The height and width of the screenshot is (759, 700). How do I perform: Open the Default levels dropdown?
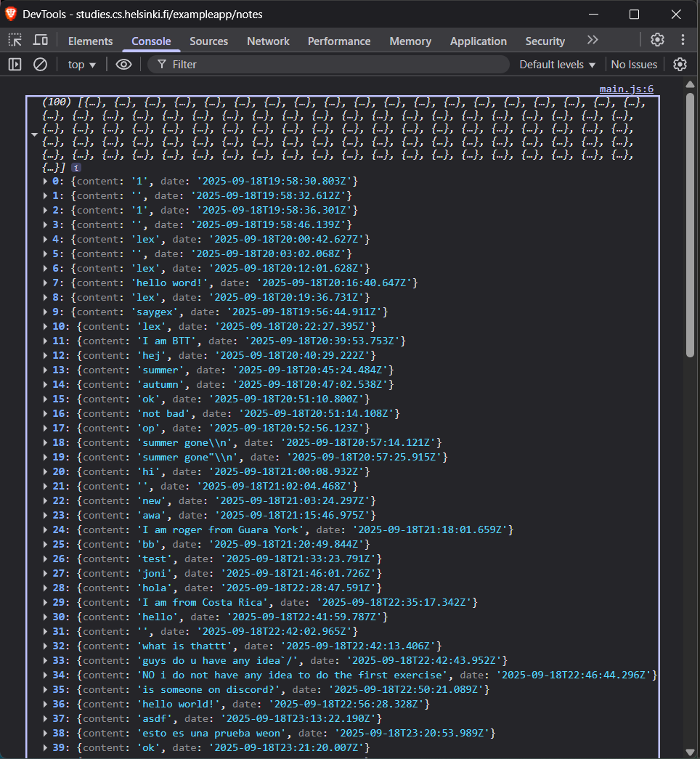point(558,65)
